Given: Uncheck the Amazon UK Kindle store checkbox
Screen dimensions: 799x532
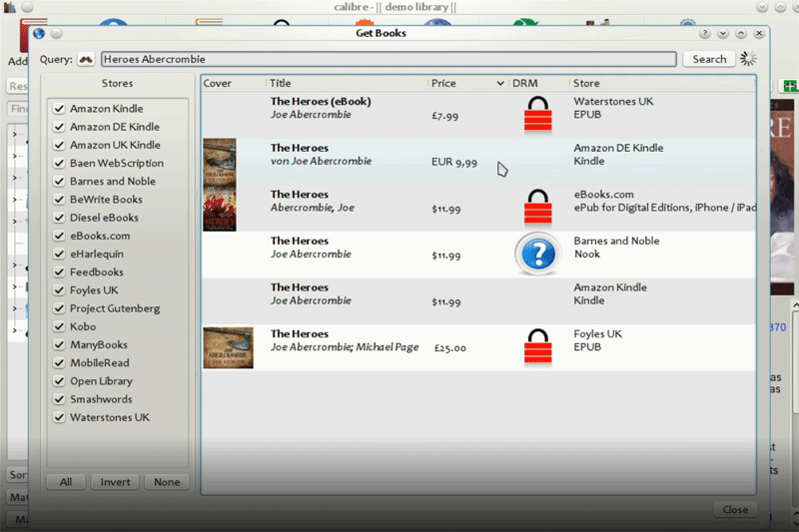Looking at the screenshot, I should coord(59,145).
